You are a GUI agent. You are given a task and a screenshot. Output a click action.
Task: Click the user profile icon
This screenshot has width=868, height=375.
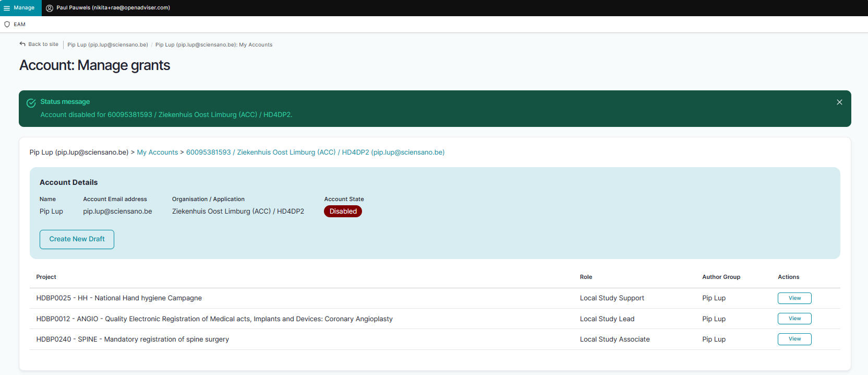50,8
